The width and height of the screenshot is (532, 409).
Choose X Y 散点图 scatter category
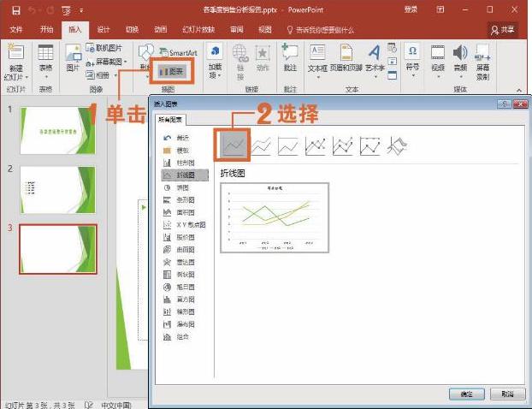click(x=184, y=225)
